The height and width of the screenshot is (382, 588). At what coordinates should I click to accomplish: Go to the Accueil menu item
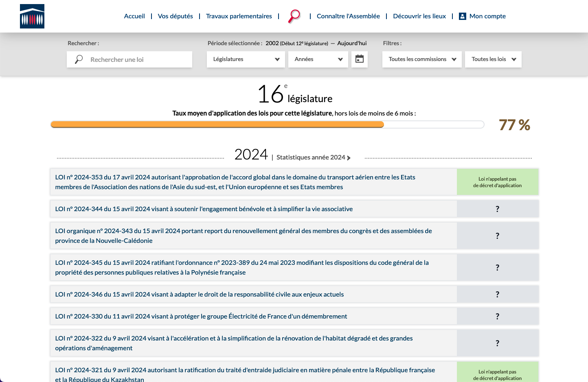pos(134,16)
